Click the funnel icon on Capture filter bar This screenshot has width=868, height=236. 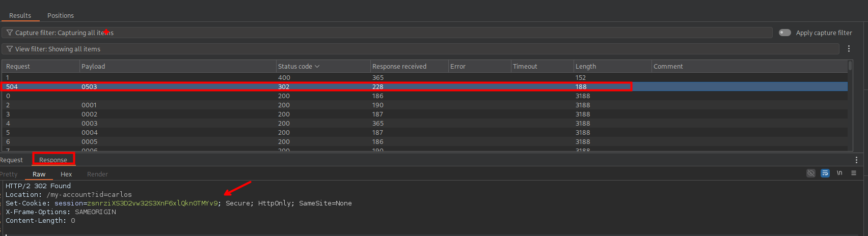(10, 33)
